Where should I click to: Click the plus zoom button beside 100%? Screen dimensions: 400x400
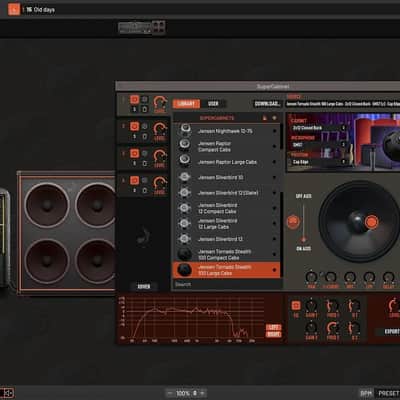point(203,393)
